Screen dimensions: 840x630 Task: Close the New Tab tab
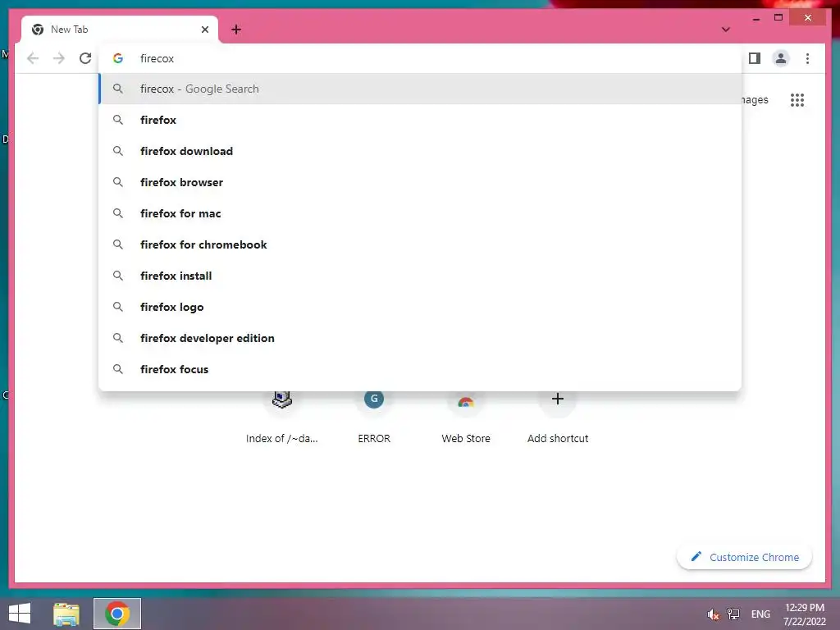[x=204, y=30]
